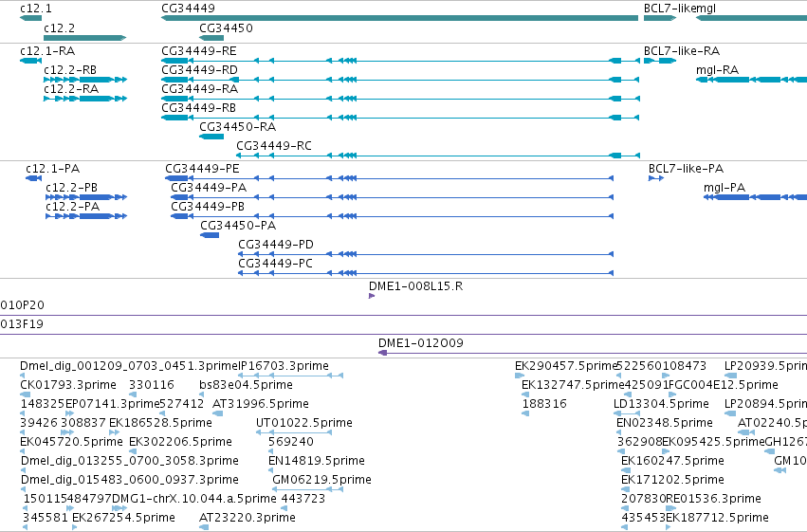Click the 188316 EST glyph

[x=525, y=413]
